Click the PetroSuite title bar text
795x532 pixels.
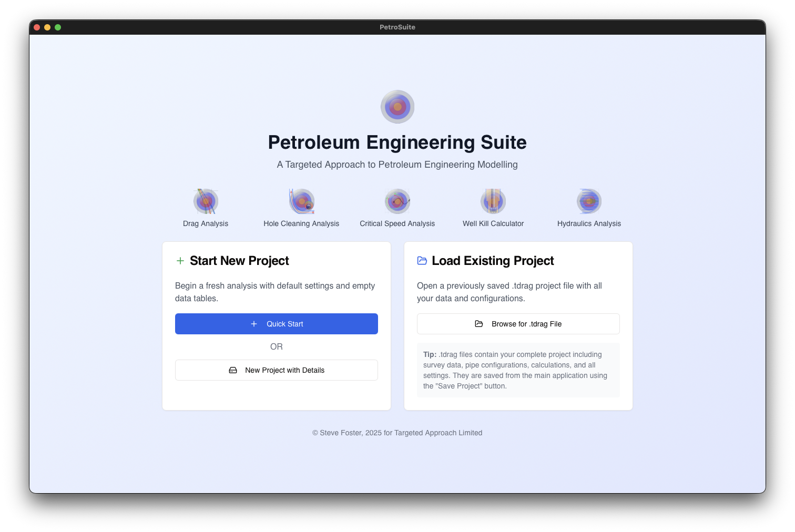tap(397, 27)
